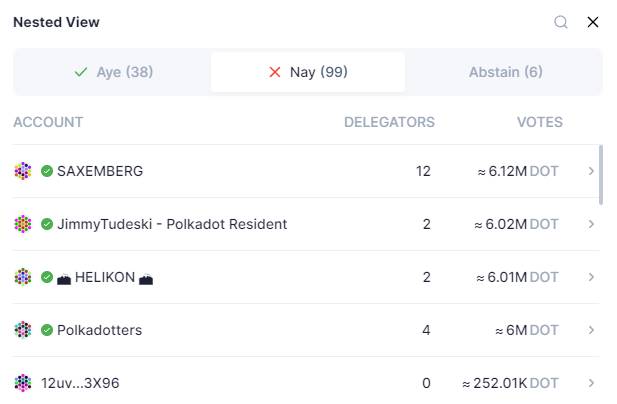Switch to the Abstain (6) tab
Image resolution: width=617 pixels, height=404 pixels.
click(x=505, y=72)
